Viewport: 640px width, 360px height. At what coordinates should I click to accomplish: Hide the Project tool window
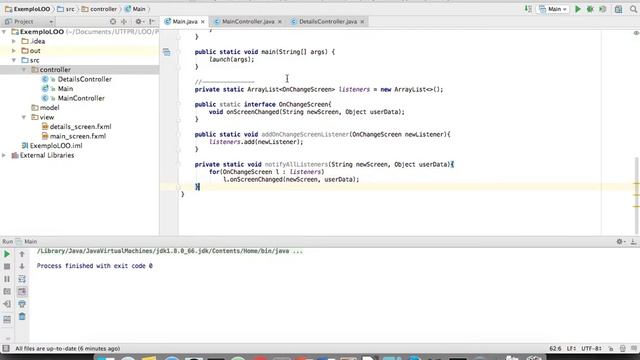tap(152, 22)
